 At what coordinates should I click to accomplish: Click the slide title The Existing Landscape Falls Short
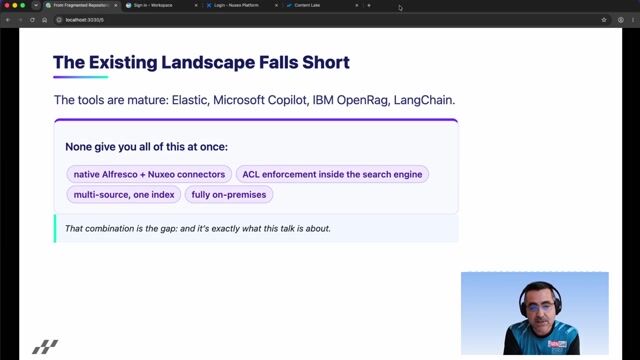point(201,62)
